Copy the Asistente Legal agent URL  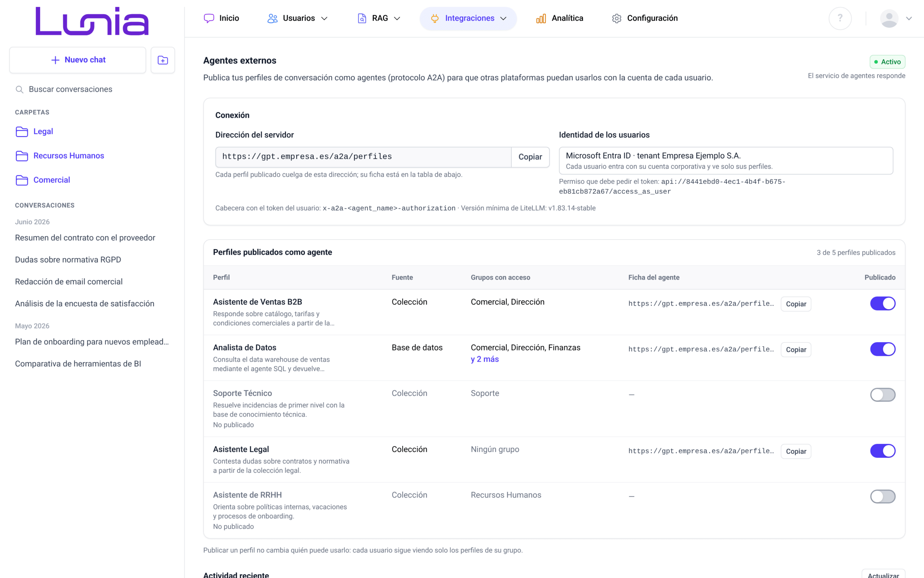point(796,451)
